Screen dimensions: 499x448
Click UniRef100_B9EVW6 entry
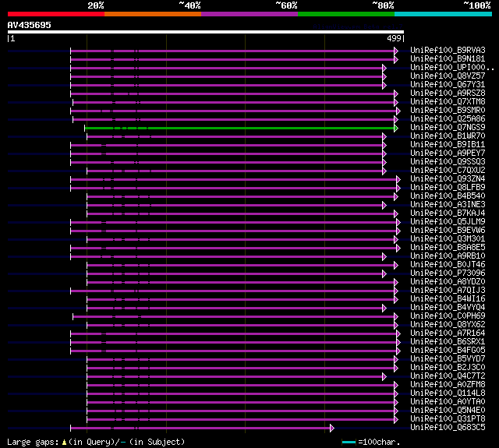coord(448,231)
